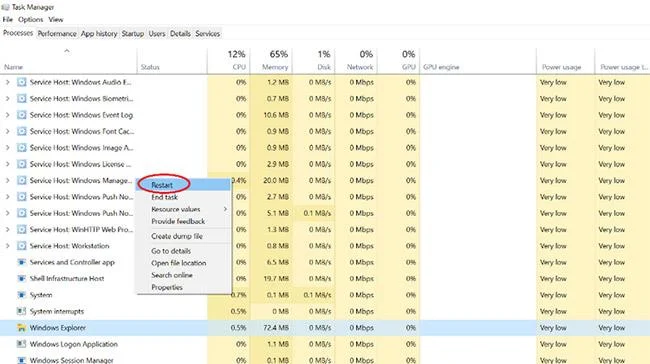Expand Service Host: WinHTTP Web Pro... row

tap(7, 230)
